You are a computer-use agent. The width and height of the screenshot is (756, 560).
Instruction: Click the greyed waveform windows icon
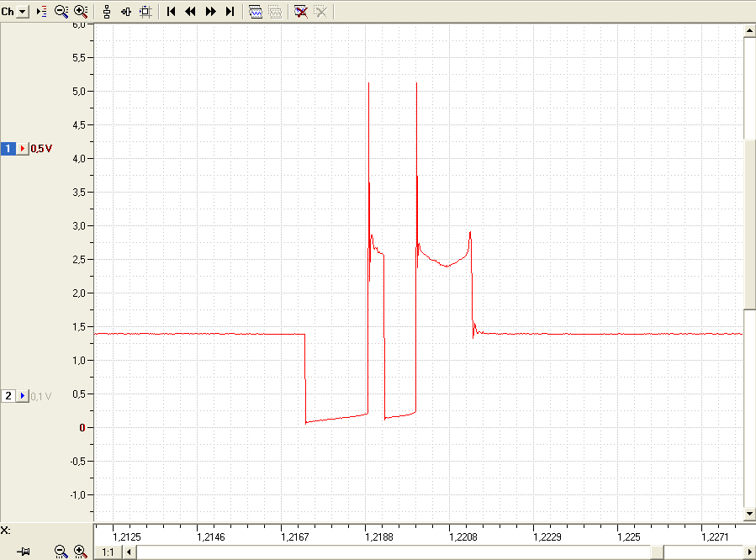coord(275,12)
